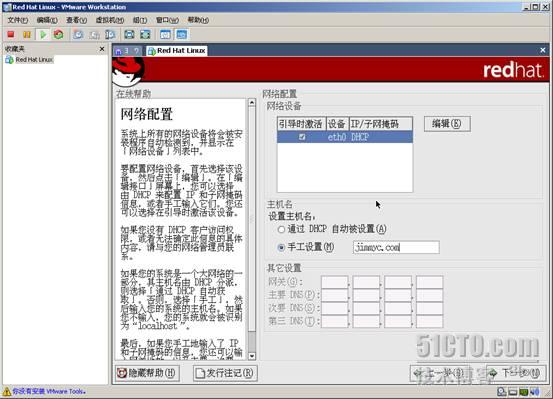Click the sound speaker status bar icon
553x399 pixels.
[535, 392]
